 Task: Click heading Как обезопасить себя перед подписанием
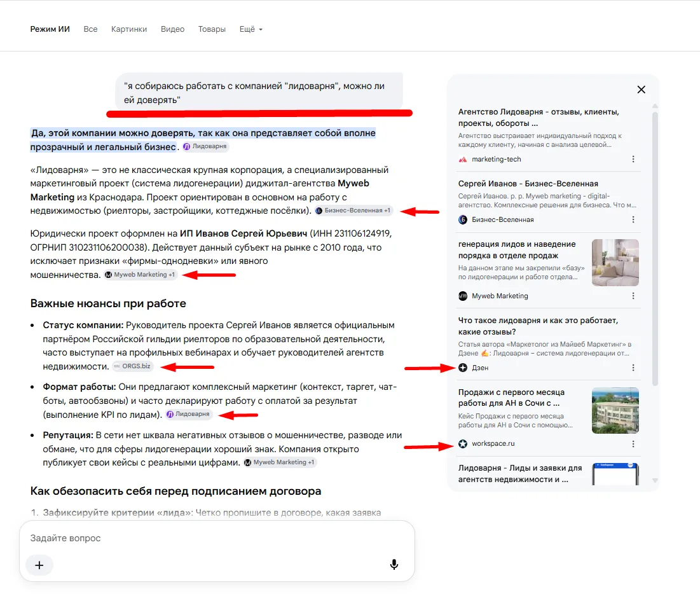tap(175, 491)
